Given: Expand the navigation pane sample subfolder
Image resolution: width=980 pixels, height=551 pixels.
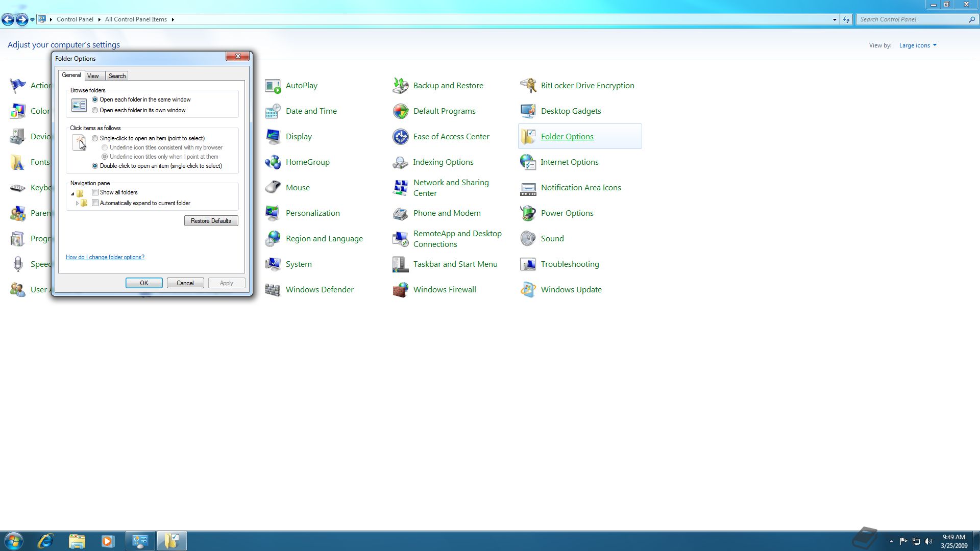Looking at the screenshot, I should 77,203.
